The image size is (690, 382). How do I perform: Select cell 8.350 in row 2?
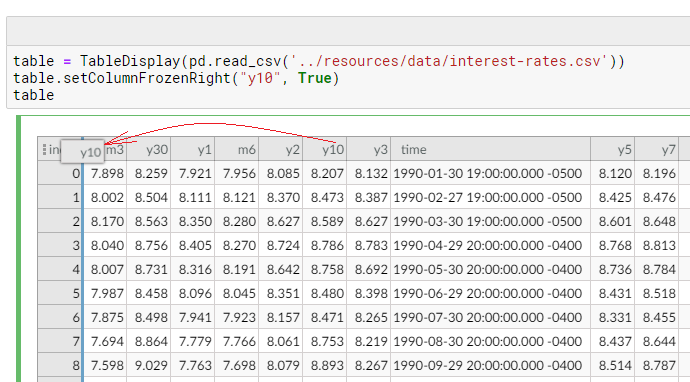point(193,221)
